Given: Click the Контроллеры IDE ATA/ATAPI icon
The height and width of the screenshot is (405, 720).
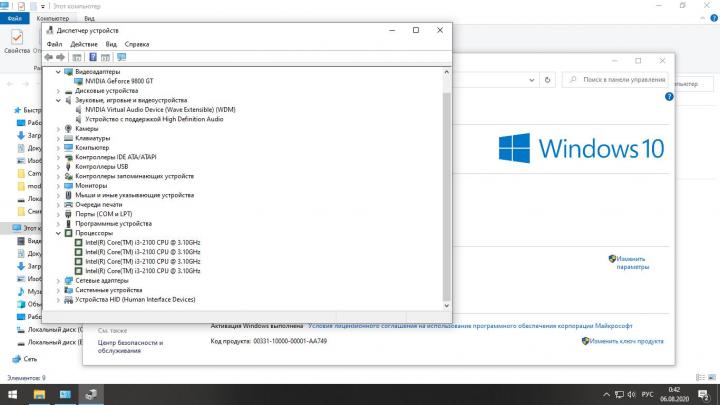Looking at the screenshot, I should pyautogui.click(x=68, y=157).
